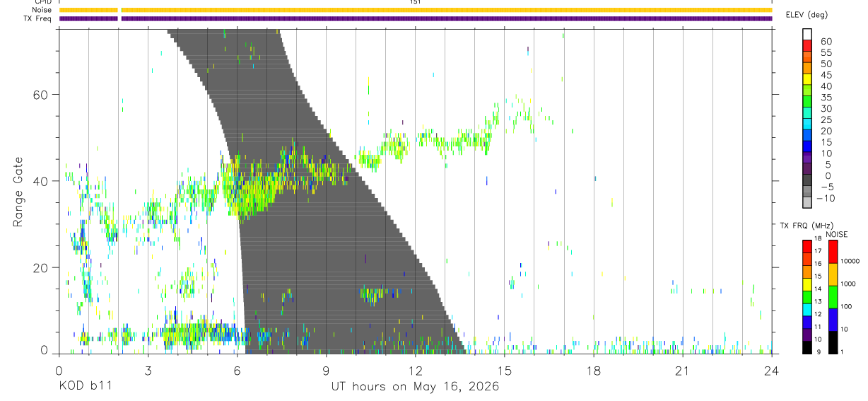Click the '16' label on the TX FRQ scale
The width and height of the screenshot is (868, 401).
point(818,264)
